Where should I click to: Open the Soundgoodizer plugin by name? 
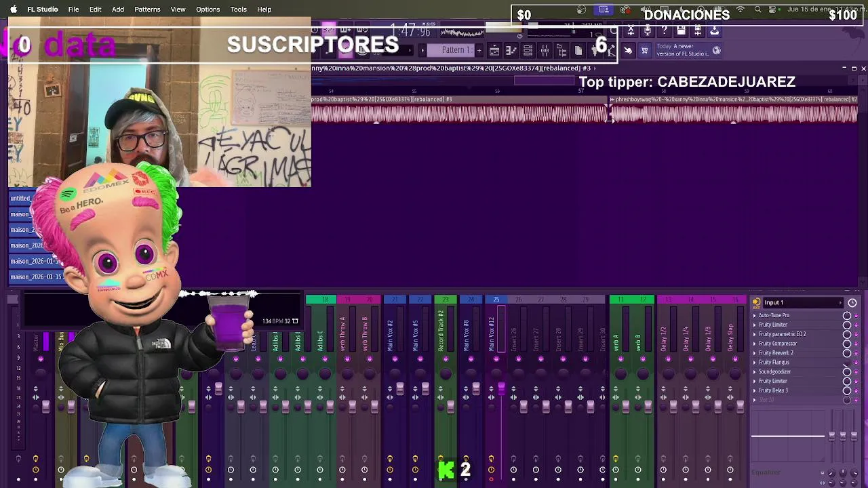774,371
